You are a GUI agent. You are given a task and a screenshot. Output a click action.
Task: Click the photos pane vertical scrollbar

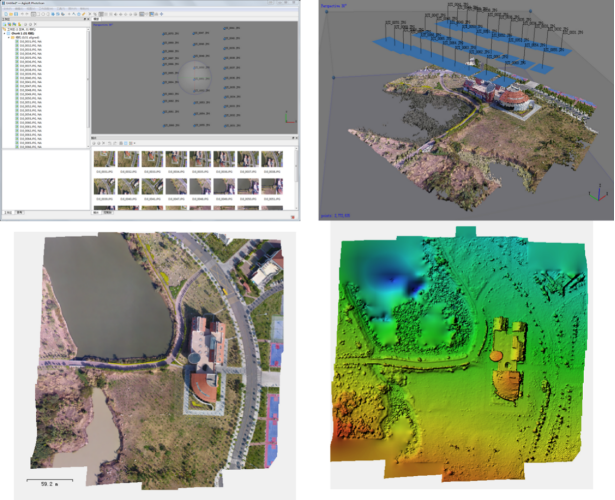297,178
